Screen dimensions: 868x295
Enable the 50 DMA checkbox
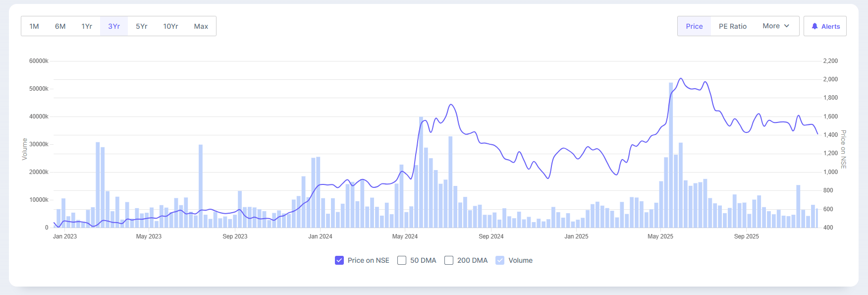(x=402, y=260)
